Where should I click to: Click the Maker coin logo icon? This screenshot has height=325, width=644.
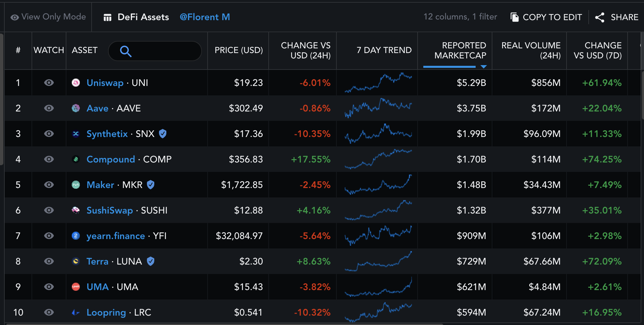coord(76,185)
